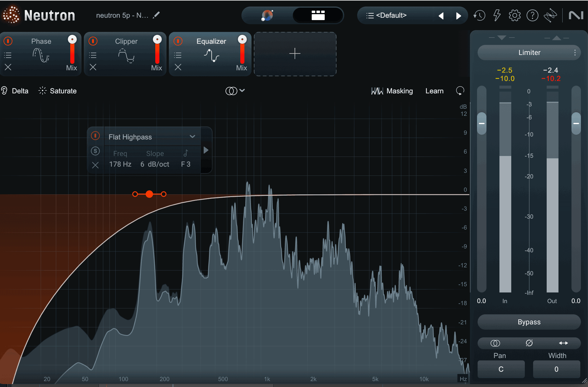Toggle the Phase module power button
This screenshot has width=588, height=387.
[8, 41]
